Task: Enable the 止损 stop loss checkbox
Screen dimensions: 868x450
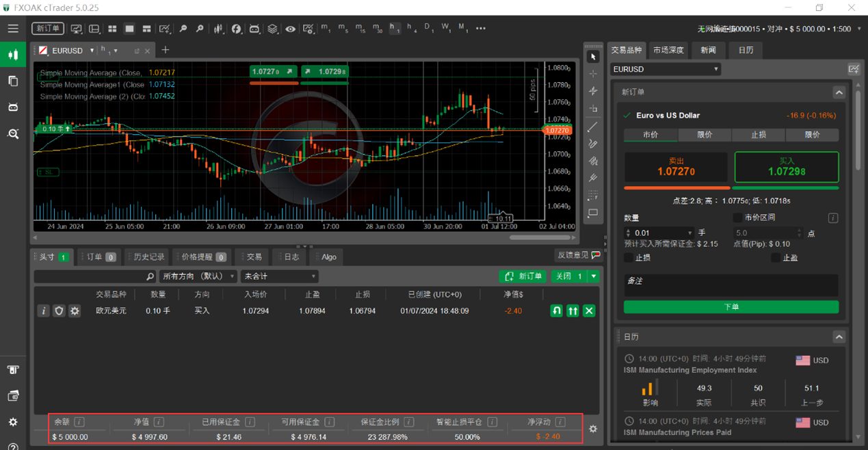Action: (x=629, y=258)
